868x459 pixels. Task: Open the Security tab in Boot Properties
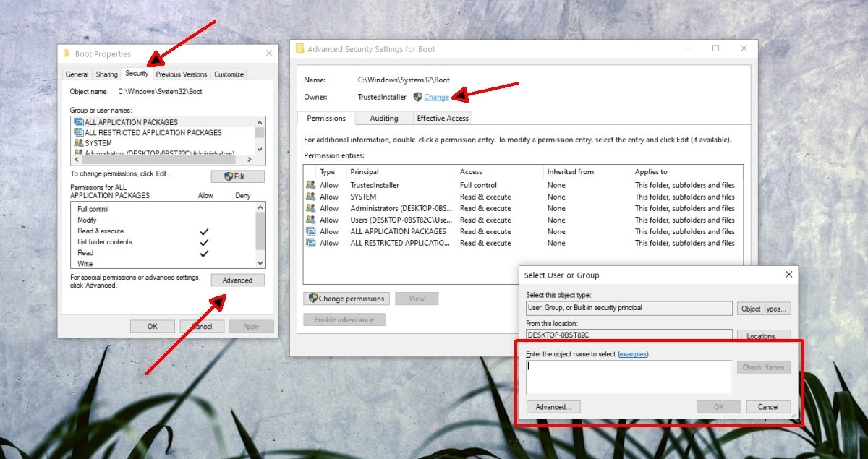click(x=136, y=74)
